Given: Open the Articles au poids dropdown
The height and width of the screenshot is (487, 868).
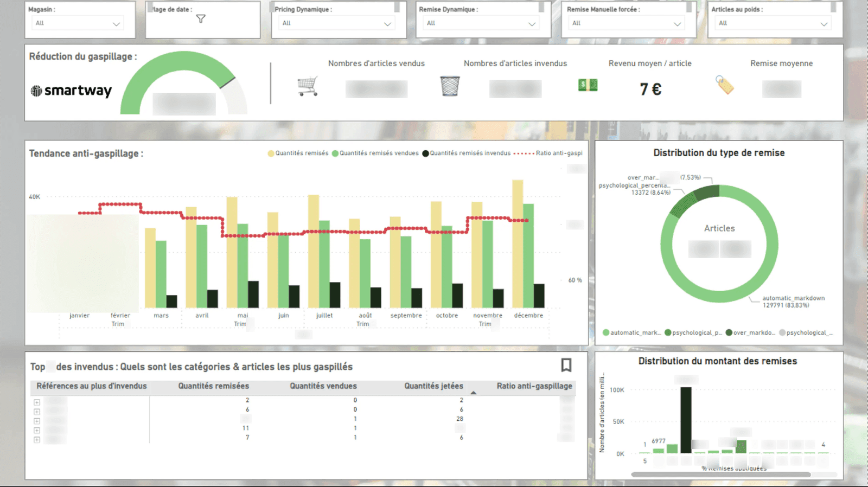Looking at the screenshot, I should pos(773,23).
